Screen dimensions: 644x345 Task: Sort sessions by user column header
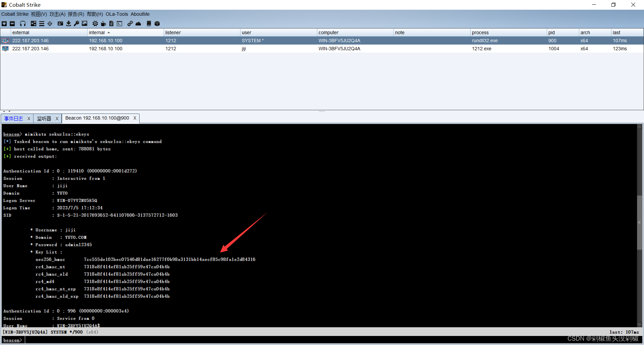[x=278, y=32]
